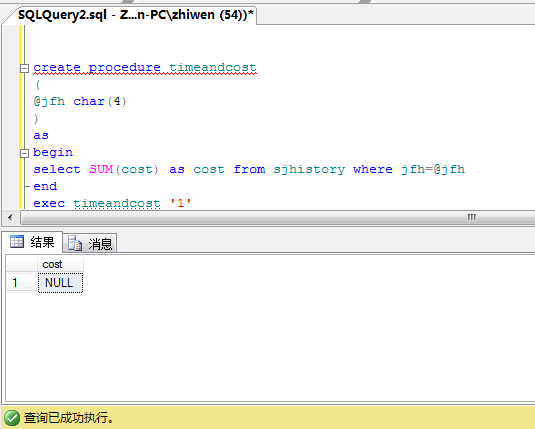Click the green success checkmark icon
This screenshot has width=535, height=429.
point(12,417)
